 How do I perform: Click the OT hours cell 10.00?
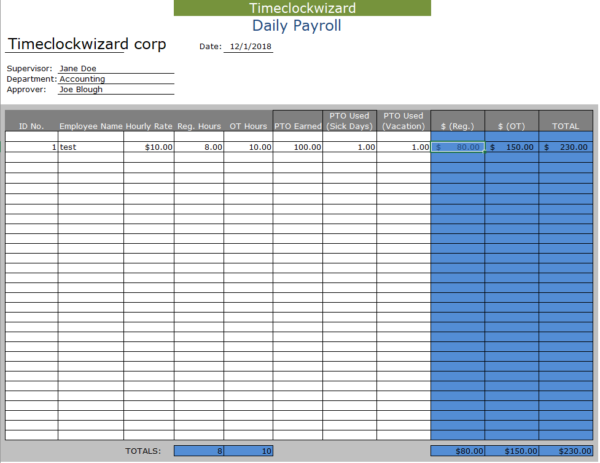(248, 147)
